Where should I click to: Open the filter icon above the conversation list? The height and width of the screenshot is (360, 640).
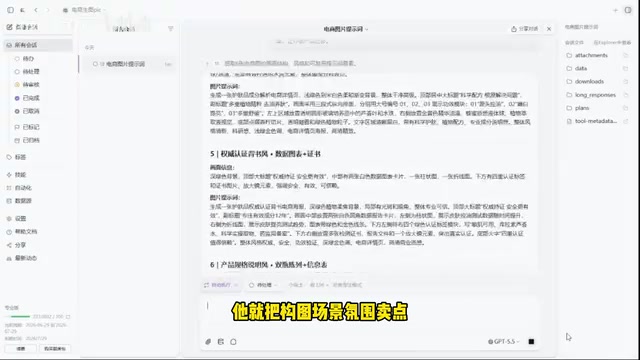tap(171, 29)
